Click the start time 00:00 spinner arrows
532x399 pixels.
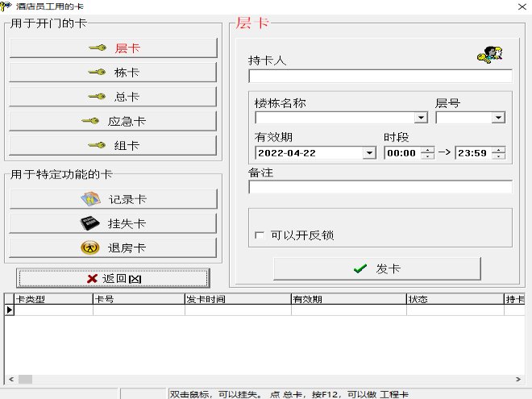click(x=426, y=152)
